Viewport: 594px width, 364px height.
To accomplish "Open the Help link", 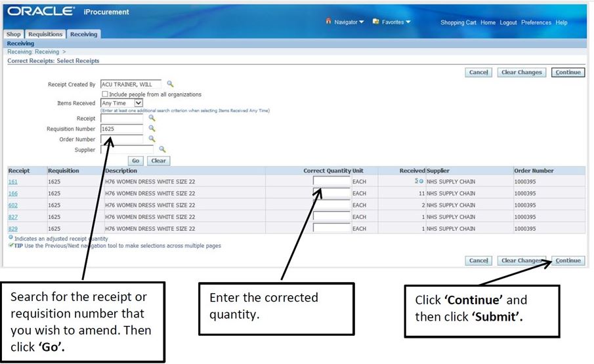I will (561, 22).
